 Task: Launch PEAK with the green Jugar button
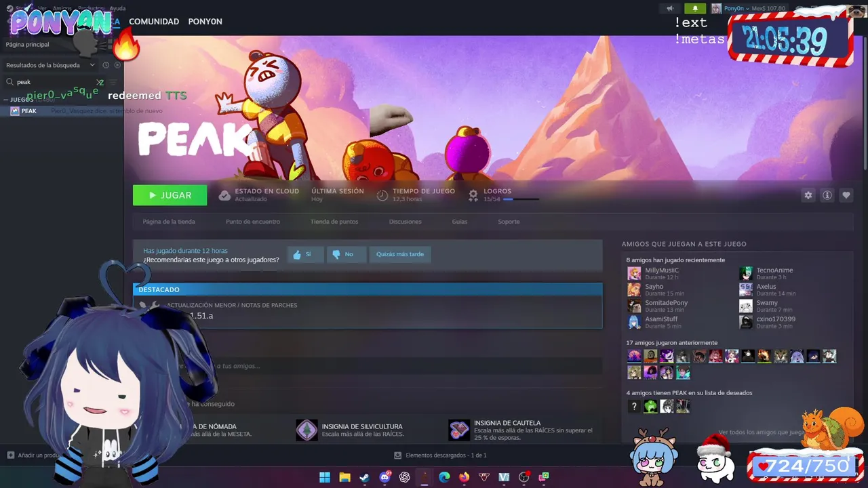coord(170,195)
